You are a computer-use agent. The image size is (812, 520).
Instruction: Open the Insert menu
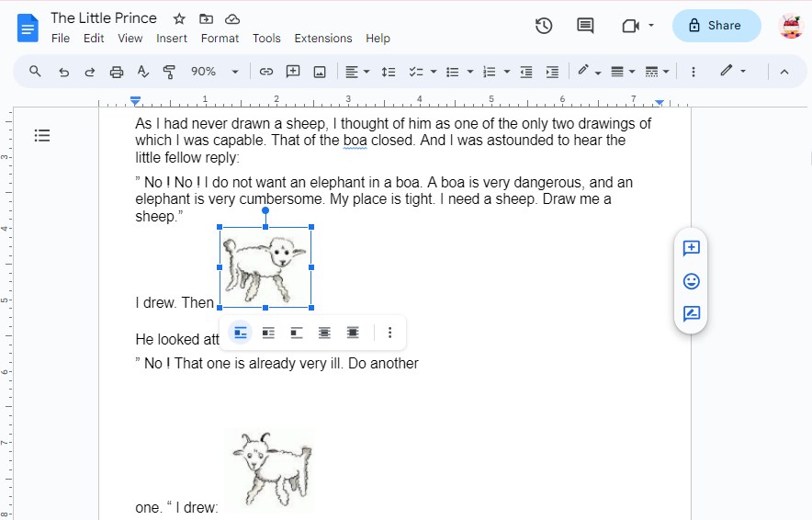pyautogui.click(x=172, y=39)
